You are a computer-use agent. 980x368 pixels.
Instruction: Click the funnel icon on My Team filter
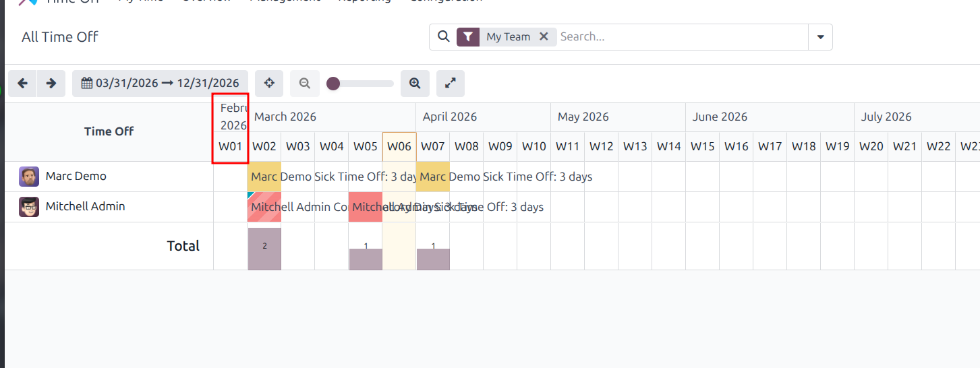[x=468, y=37]
